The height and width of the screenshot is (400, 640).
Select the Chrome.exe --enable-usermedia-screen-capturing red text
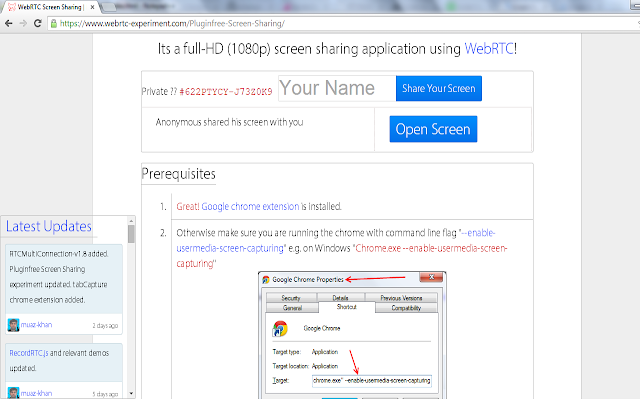click(342, 256)
